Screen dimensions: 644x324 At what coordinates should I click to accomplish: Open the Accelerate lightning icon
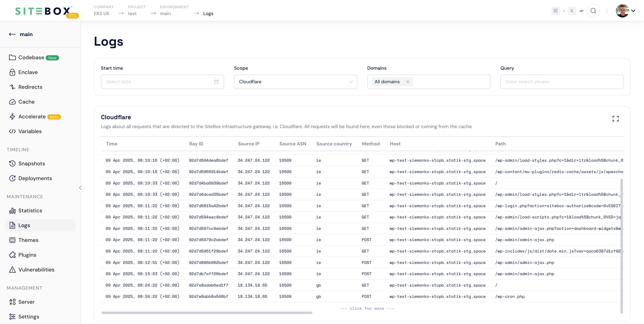(12, 117)
